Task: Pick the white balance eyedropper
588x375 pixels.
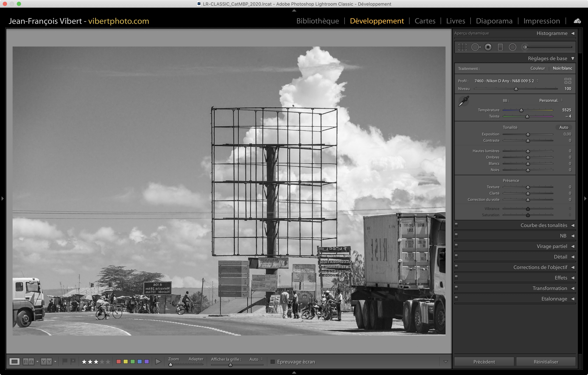Action: (463, 101)
